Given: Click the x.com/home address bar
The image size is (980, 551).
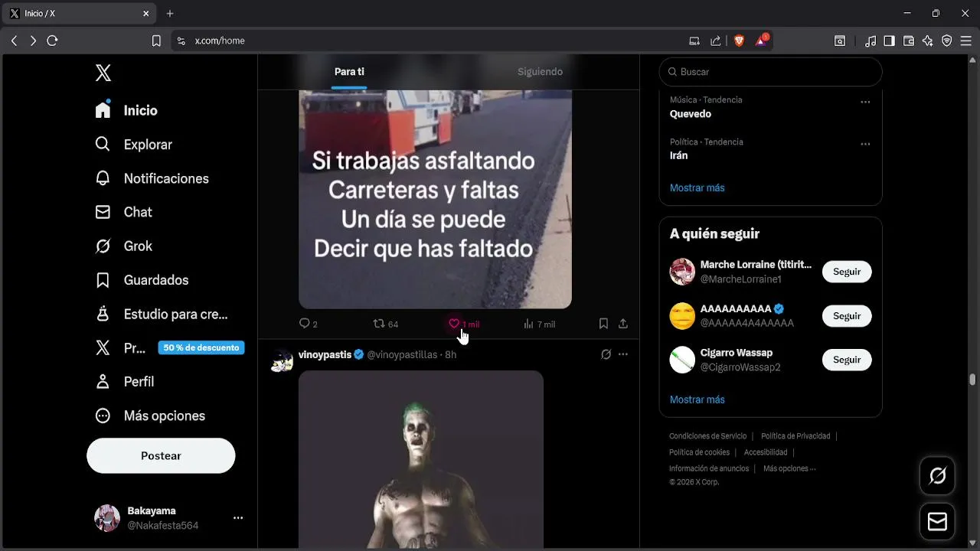Looking at the screenshot, I should coord(220,41).
